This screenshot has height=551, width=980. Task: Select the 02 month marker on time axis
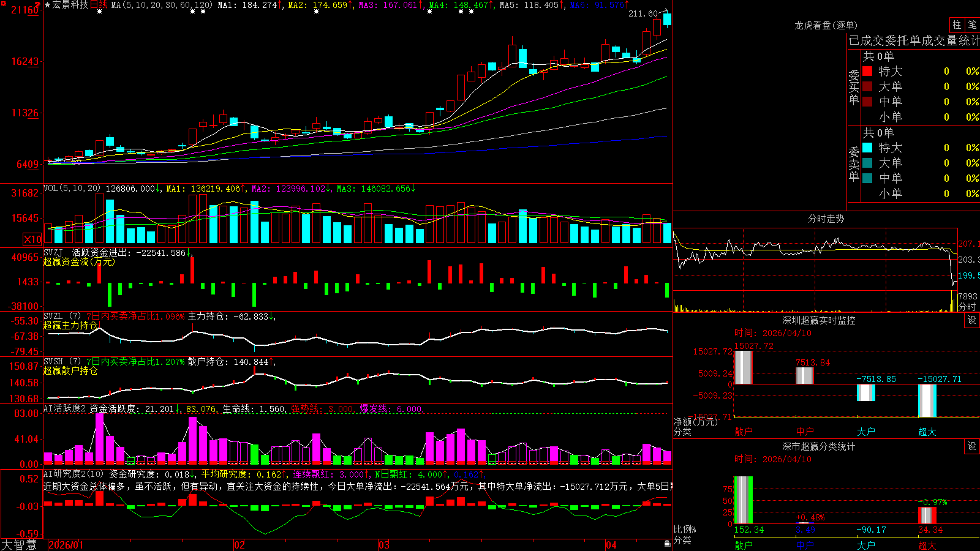click(239, 545)
